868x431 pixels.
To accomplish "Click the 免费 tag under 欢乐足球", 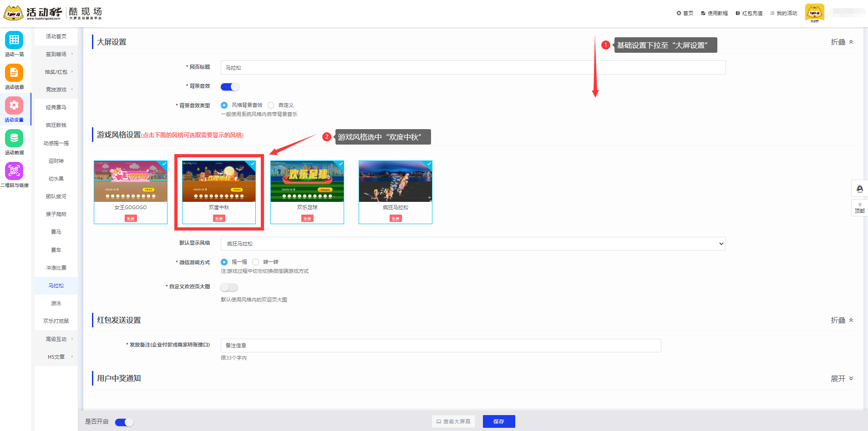I will 307,219.
